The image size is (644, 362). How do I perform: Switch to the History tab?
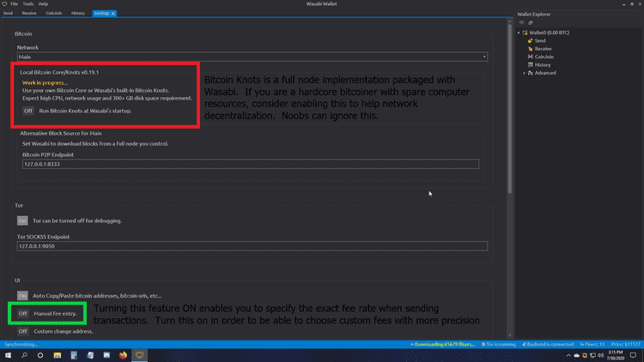pyautogui.click(x=77, y=13)
